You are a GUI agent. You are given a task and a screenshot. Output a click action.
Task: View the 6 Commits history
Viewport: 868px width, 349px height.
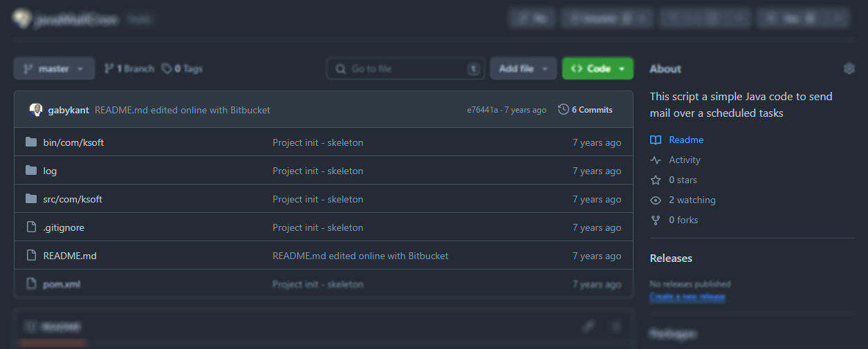[x=585, y=110]
